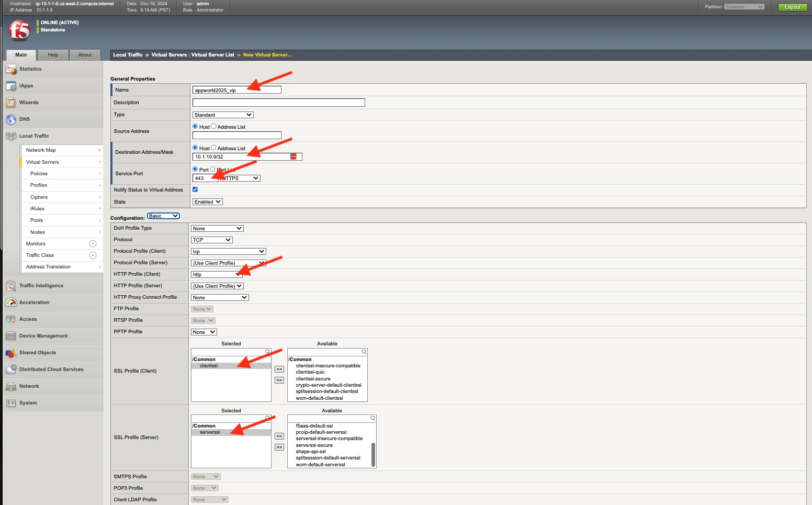The width and height of the screenshot is (812, 505).
Task: Open the State dropdown showing Enabled
Action: pyautogui.click(x=208, y=202)
